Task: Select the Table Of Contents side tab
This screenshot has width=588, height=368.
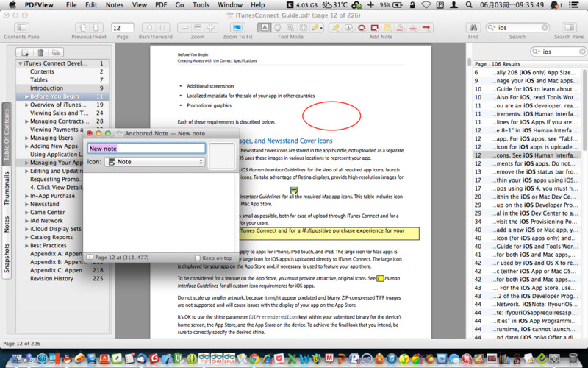Action: [x=7, y=135]
